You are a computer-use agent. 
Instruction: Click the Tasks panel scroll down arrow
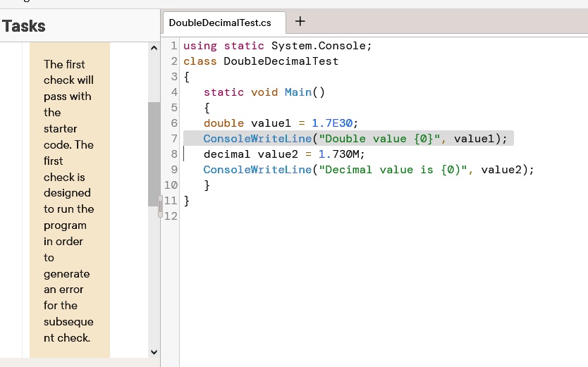click(x=154, y=352)
